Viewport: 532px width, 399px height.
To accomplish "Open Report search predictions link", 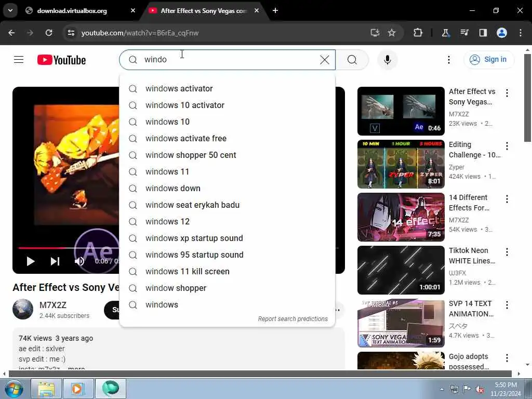I will point(293,319).
